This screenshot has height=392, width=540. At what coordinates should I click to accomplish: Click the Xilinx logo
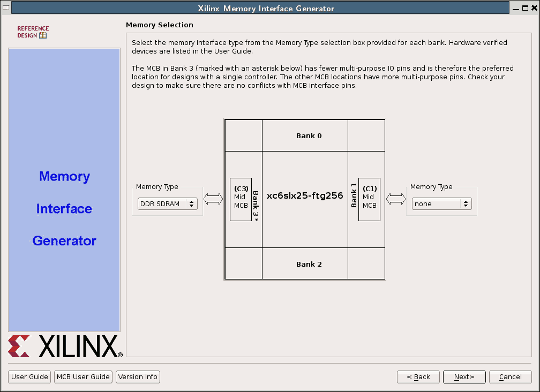coord(64,346)
